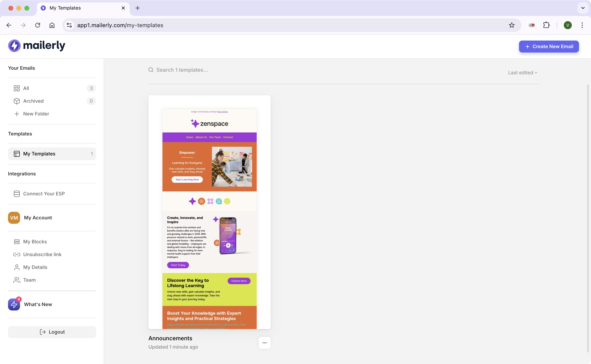The width and height of the screenshot is (591, 364).
Task: Open the Last edited sort dropdown
Action: [x=522, y=73]
